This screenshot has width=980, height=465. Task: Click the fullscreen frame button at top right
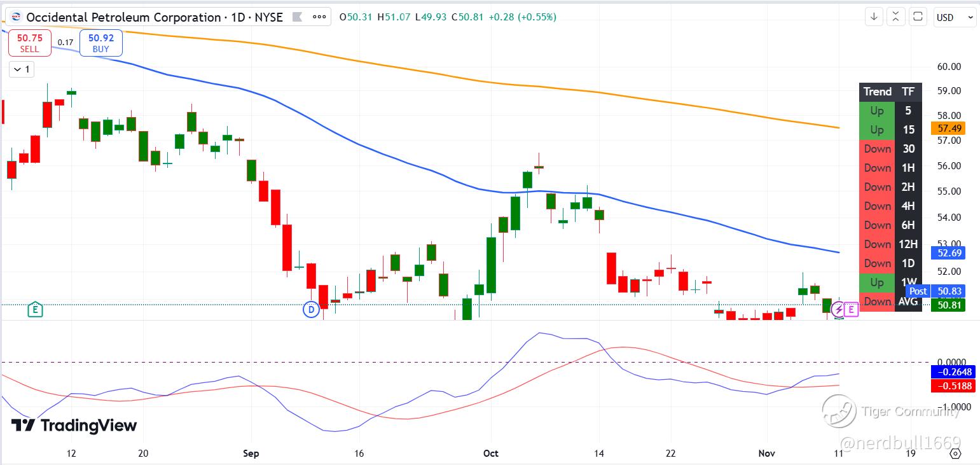(x=918, y=17)
